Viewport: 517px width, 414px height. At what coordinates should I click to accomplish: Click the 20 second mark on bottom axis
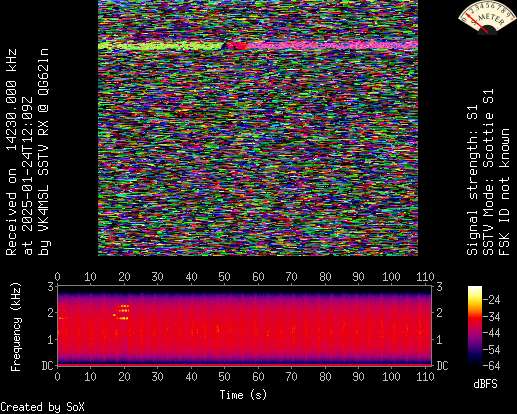(124, 377)
